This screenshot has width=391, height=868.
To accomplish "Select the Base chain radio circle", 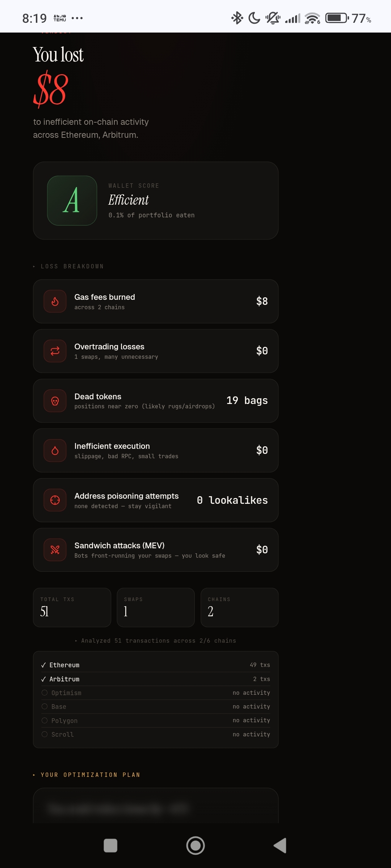I will (45, 706).
